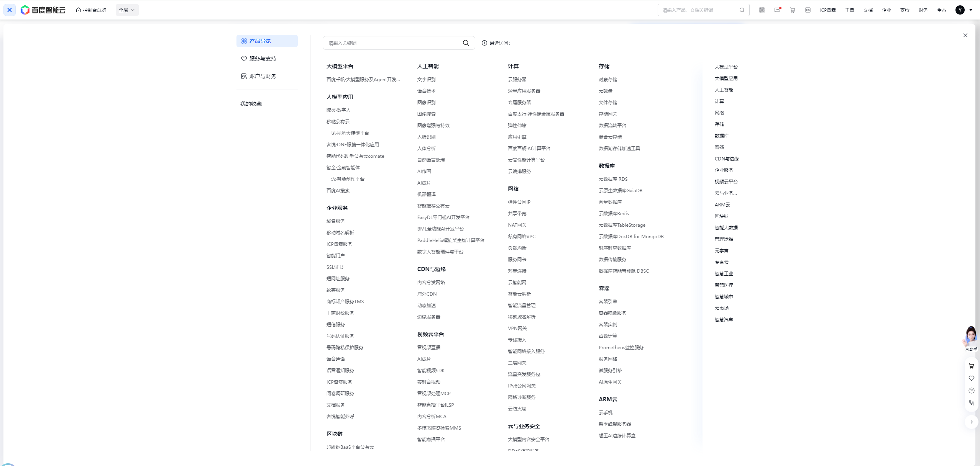Open the 超级链BaaS平台公有云 link
Screen dimensions: 980x466
(x=350, y=447)
